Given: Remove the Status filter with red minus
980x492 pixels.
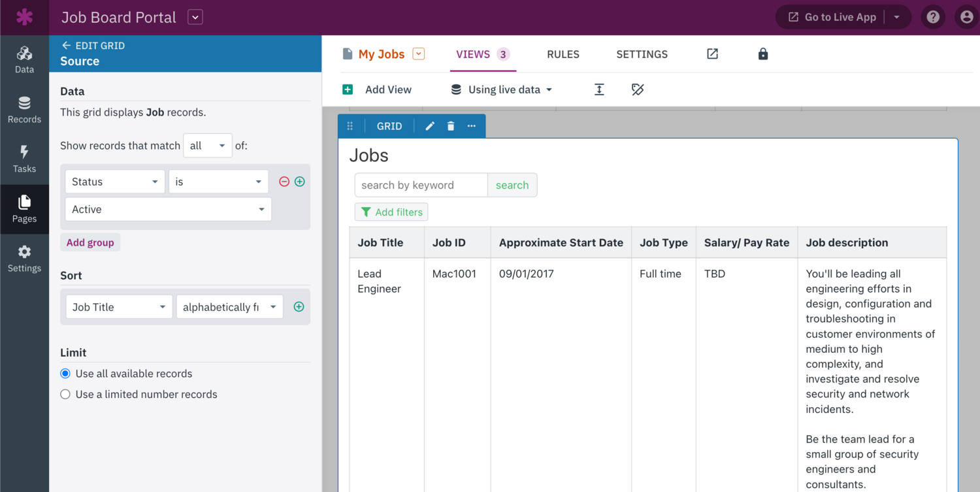Looking at the screenshot, I should coord(284,182).
